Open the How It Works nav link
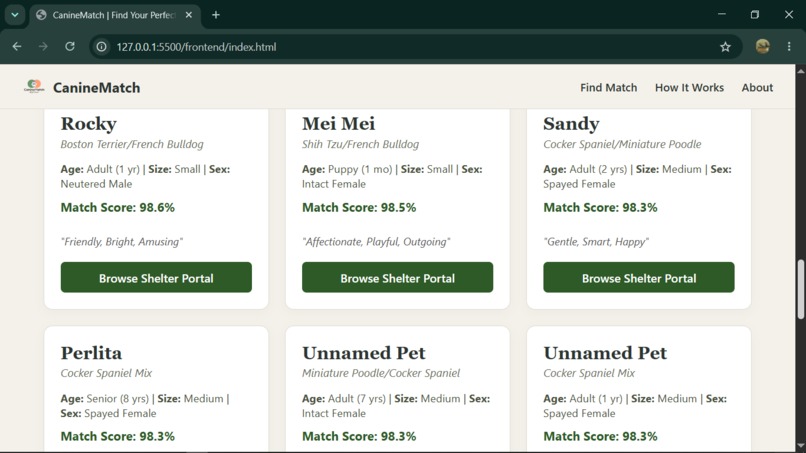Viewport: 806px width, 453px height. click(689, 88)
